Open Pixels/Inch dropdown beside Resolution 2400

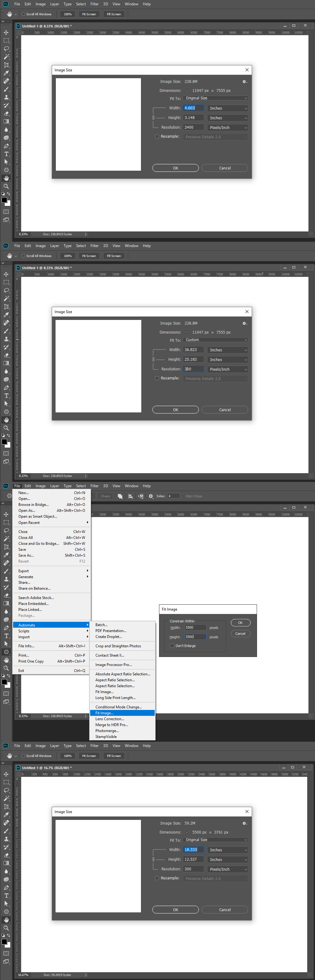click(228, 127)
